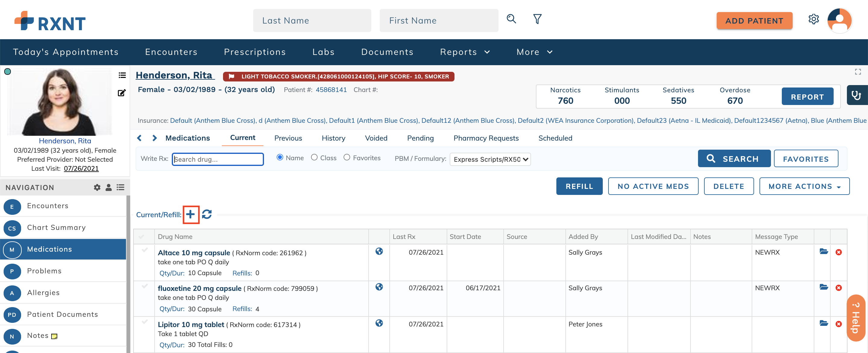Click the RXNT logo
The height and width of the screenshot is (353, 868).
[x=50, y=21]
